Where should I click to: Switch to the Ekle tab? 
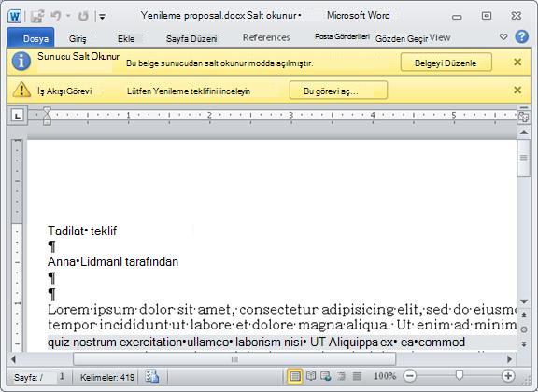(126, 38)
